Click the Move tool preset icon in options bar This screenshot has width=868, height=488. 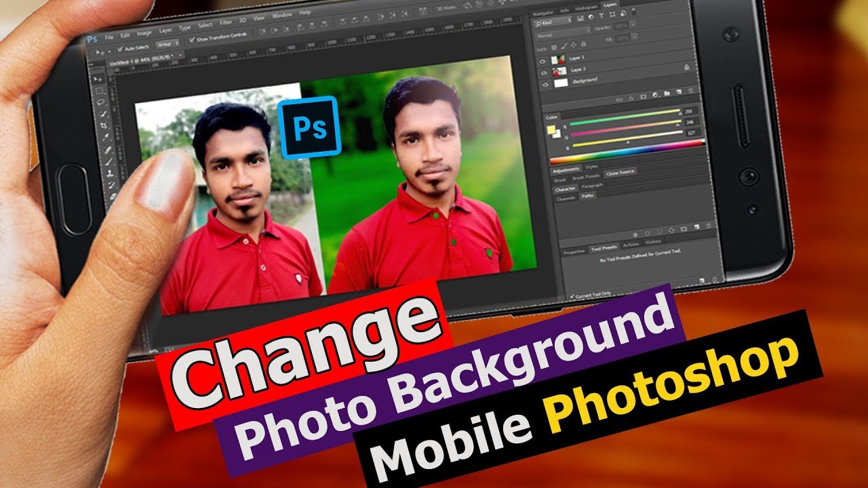[100, 52]
